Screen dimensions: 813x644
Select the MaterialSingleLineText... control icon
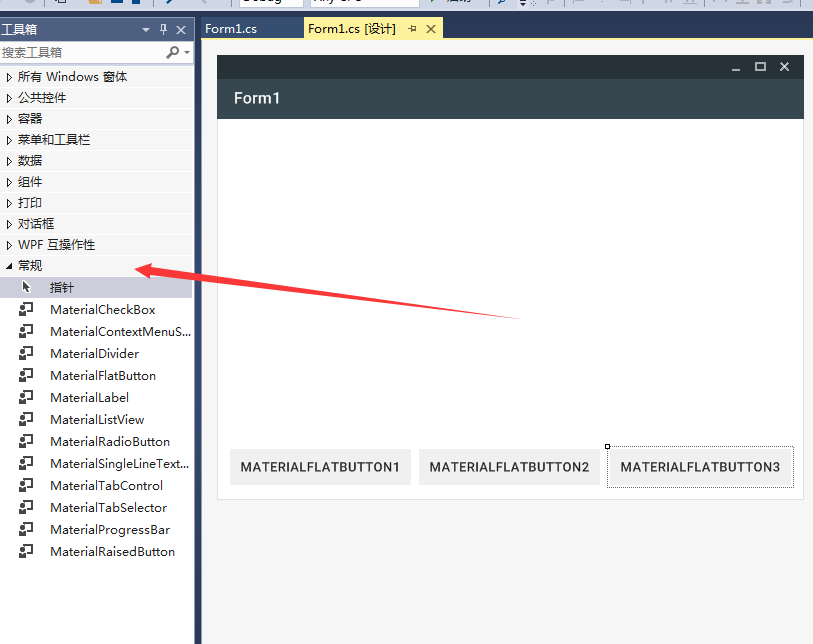(x=26, y=464)
